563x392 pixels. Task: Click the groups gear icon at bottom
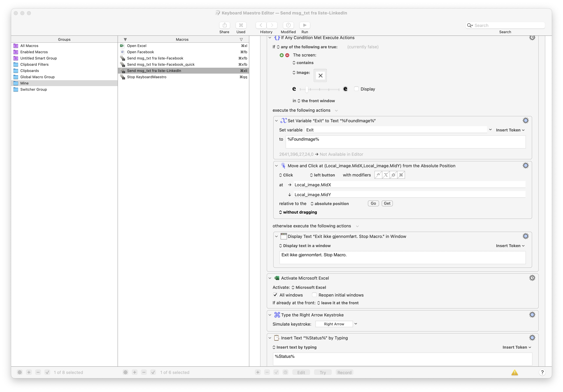tap(20, 372)
